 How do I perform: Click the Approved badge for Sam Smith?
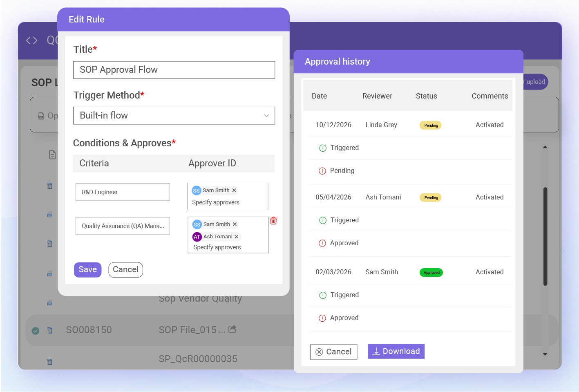click(431, 273)
